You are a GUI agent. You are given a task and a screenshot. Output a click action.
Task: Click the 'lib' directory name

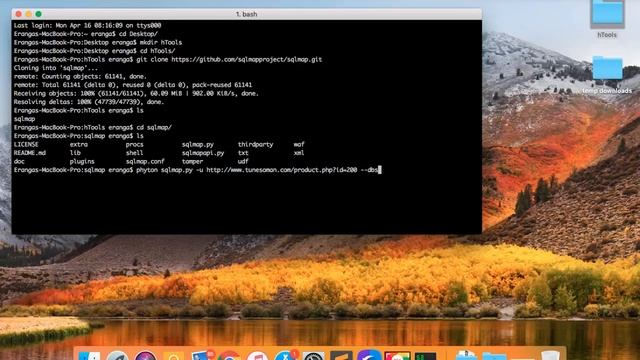coord(75,153)
